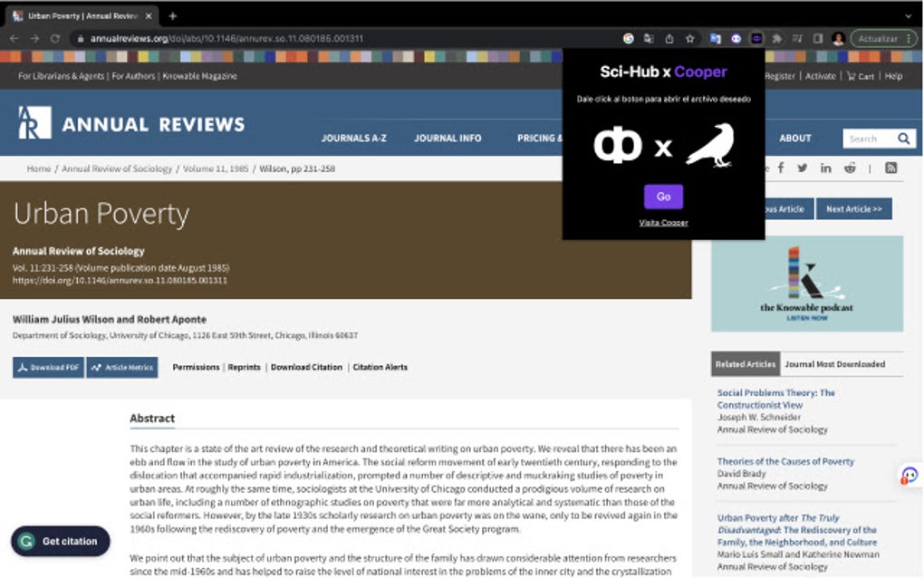Click the browser forward arrow
Viewport: 924px width, 578px height.
[x=34, y=38]
